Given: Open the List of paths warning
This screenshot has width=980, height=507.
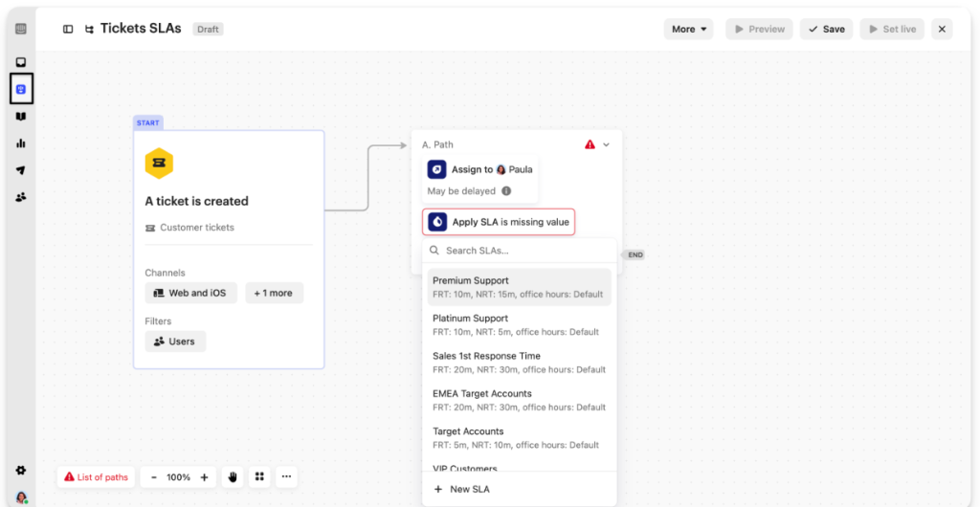Looking at the screenshot, I should point(96,476).
